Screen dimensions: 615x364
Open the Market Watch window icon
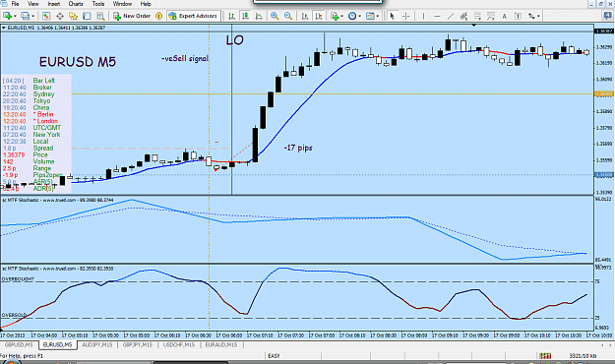click(46, 16)
